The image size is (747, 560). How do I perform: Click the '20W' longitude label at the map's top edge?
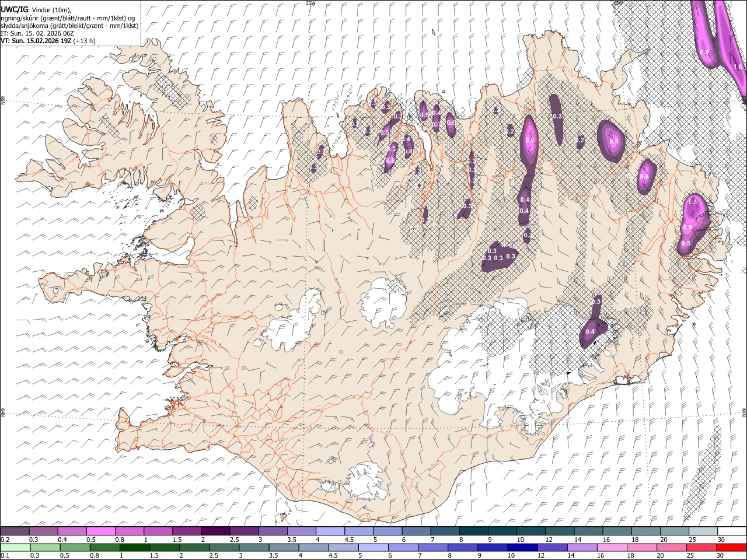click(x=310, y=3)
